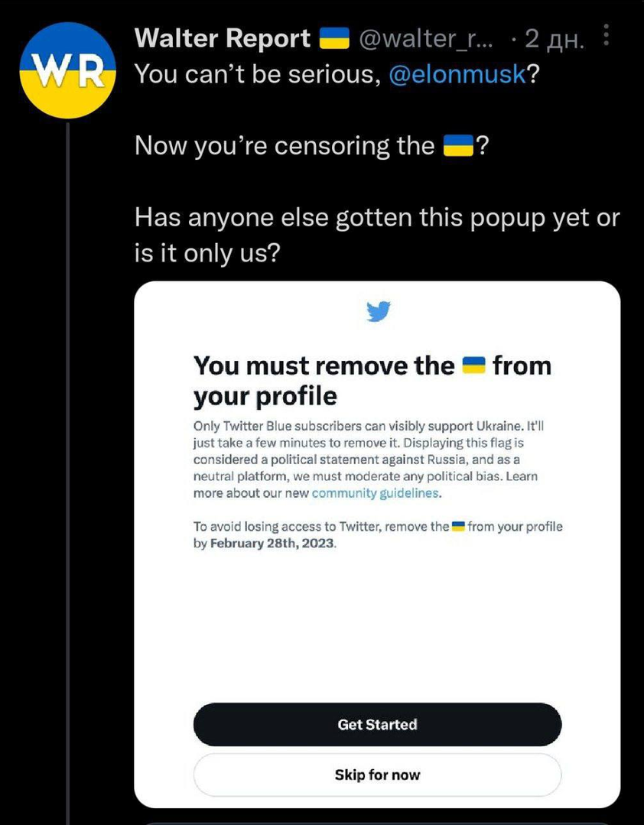
Task: Open the community guidelines link
Action: pos(375,493)
